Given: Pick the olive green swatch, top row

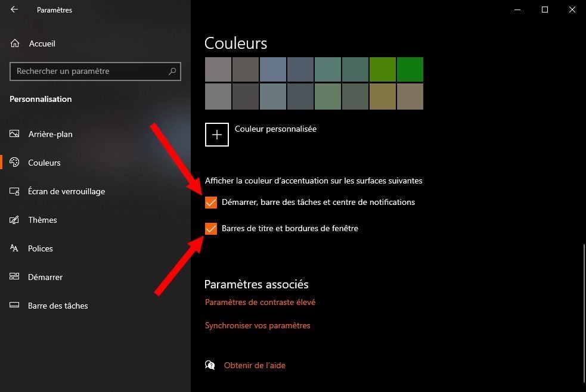Looking at the screenshot, I should tap(383, 70).
